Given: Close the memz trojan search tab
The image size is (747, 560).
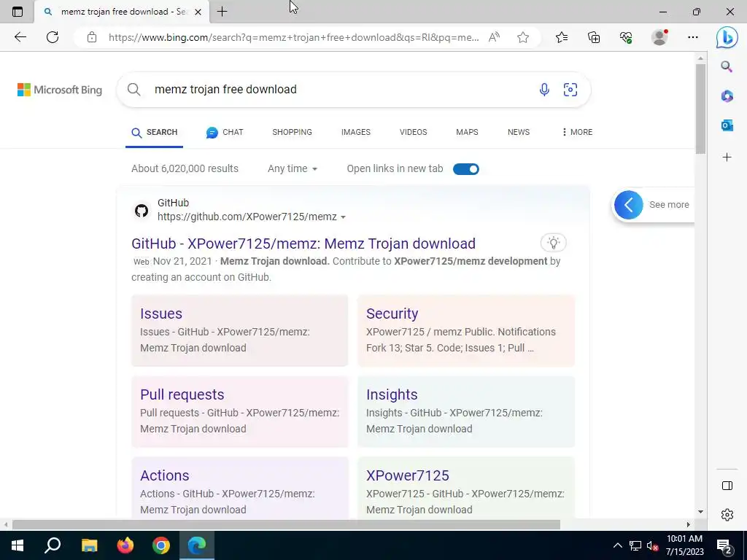Looking at the screenshot, I should 198,12.
